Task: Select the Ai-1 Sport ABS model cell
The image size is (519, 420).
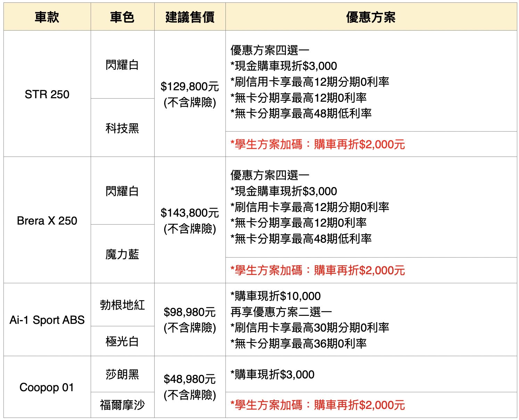Action: [47, 320]
